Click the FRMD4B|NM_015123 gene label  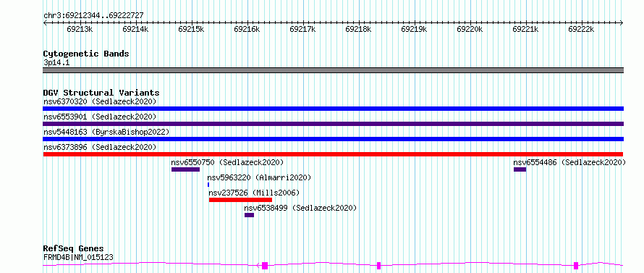pyautogui.click(x=78, y=258)
